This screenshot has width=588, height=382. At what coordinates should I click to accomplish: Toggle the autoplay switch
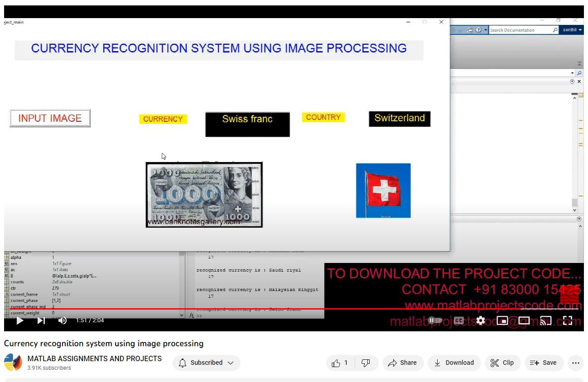point(435,320)
